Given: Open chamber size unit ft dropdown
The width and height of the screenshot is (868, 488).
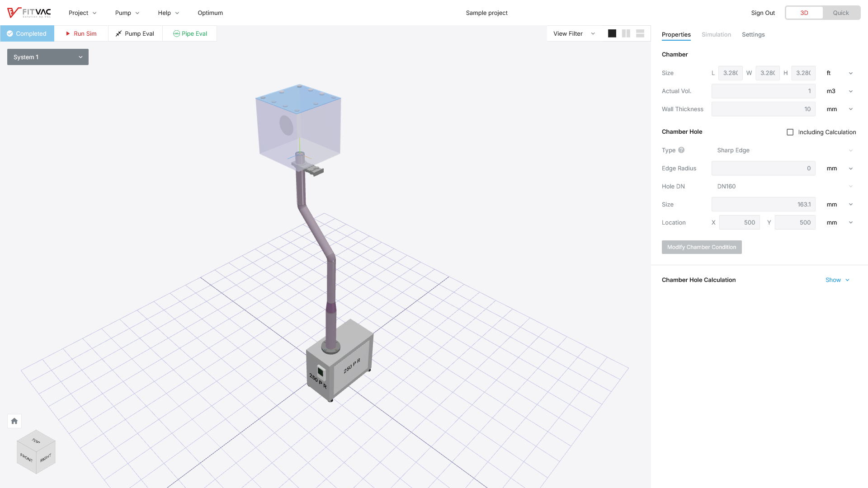Looking at the screenshot, I should (840, 73).
